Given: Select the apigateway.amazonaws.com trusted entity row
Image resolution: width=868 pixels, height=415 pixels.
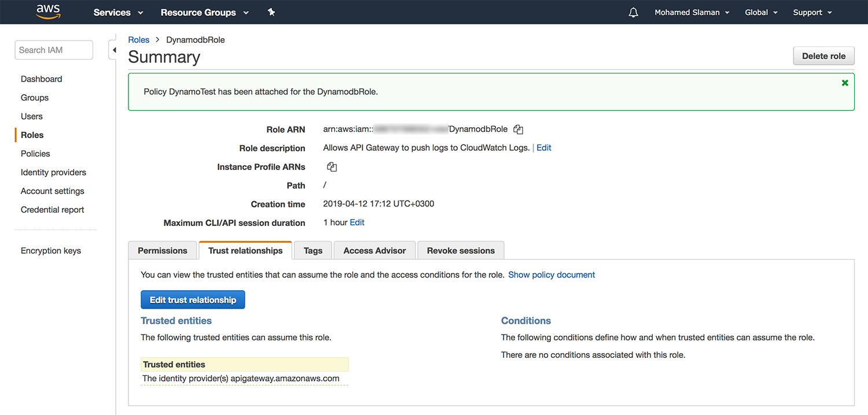Looking at the screenshot, I should 245,379.
